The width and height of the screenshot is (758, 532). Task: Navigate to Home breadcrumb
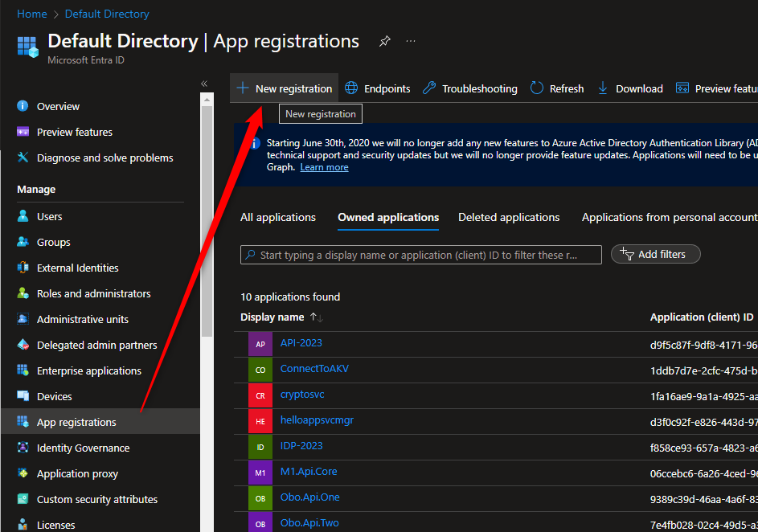[x=32, y=14]
